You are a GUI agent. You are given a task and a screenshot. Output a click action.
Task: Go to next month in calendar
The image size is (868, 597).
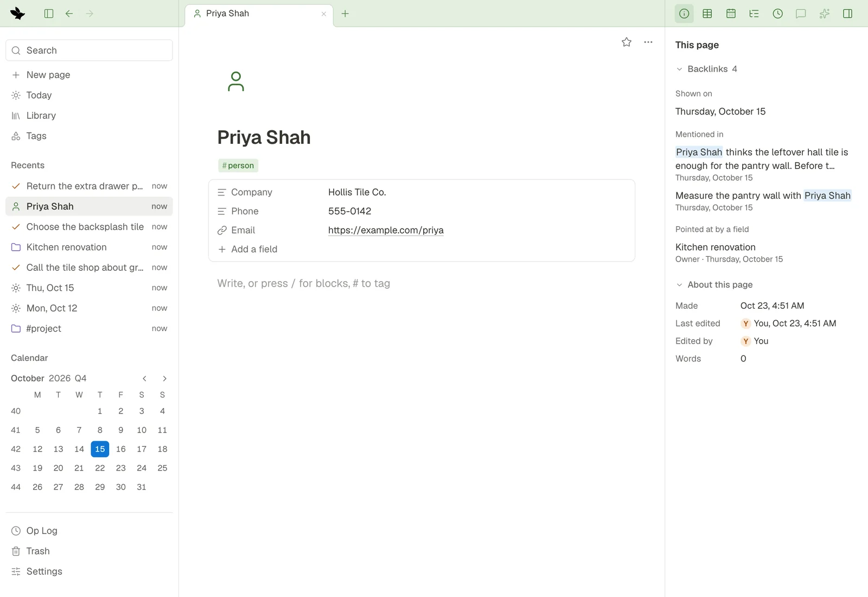pos(164,378)
